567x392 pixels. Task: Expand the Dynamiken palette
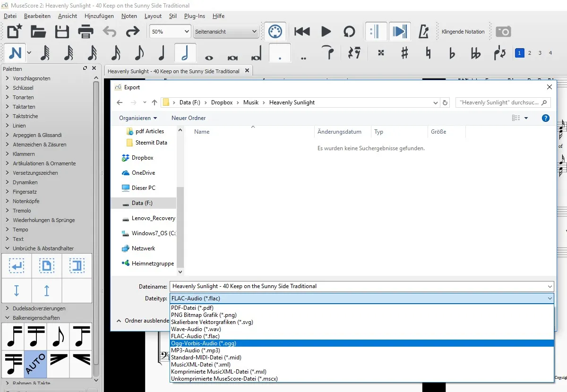[25, 182]
